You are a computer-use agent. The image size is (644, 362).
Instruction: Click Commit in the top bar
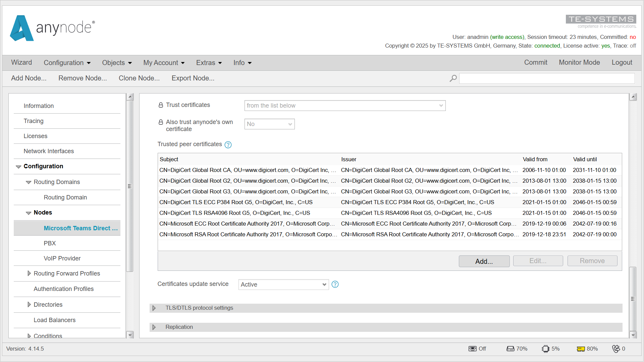535,62
